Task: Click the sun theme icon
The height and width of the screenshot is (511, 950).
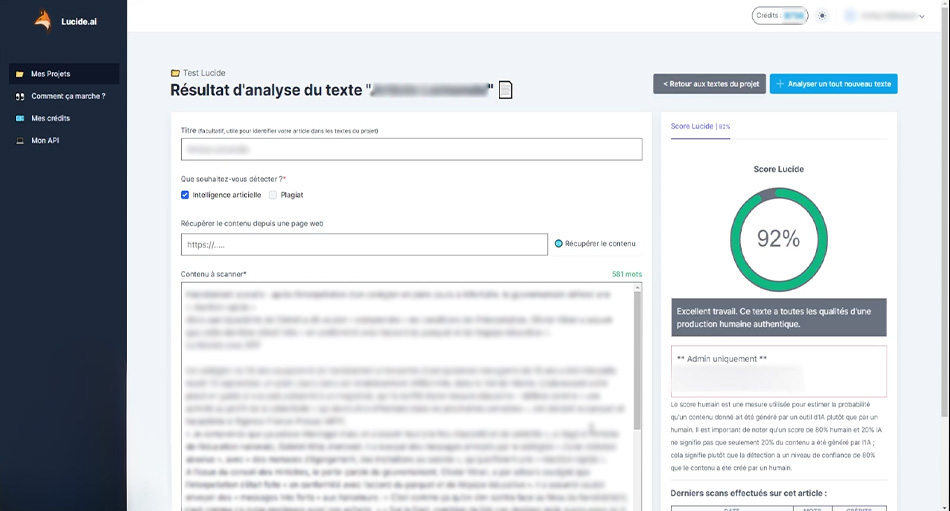Action: click(822, 16)
